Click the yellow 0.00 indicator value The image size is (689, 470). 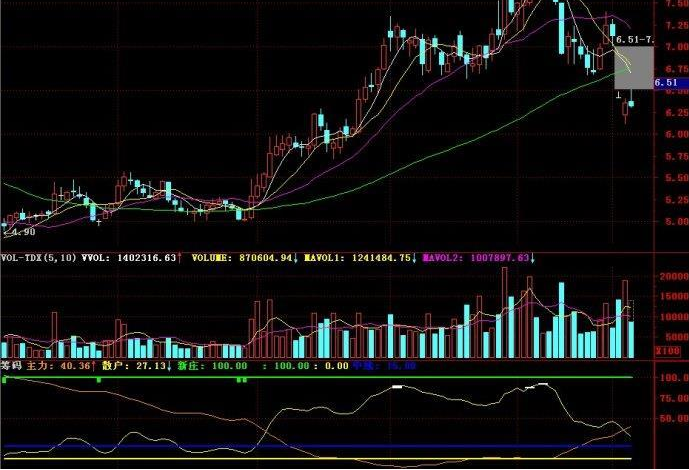337,365
